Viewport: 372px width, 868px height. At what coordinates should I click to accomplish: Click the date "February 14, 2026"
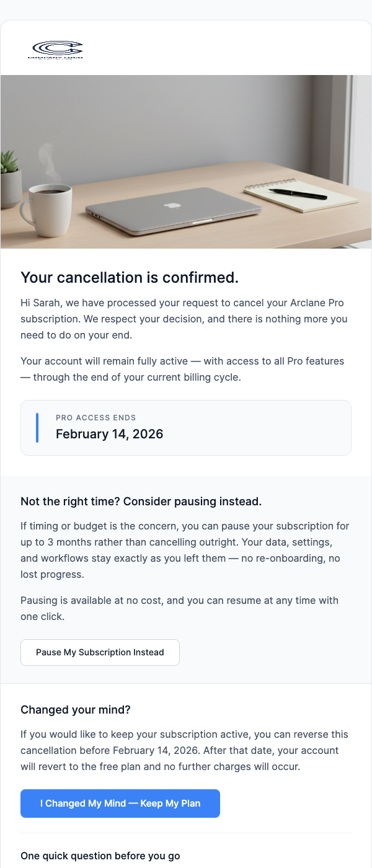click(x=109, y=434)
